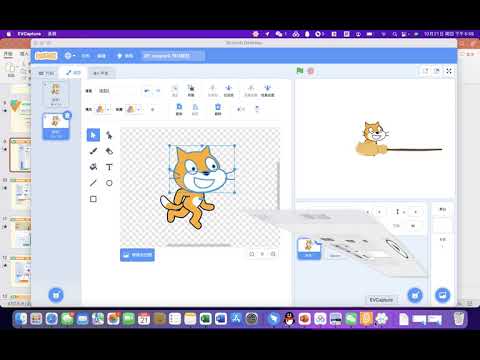The height and width of the screenshot is (360, 480).
Task: Click the sprite y position field
Action: [x=415, y=212]
